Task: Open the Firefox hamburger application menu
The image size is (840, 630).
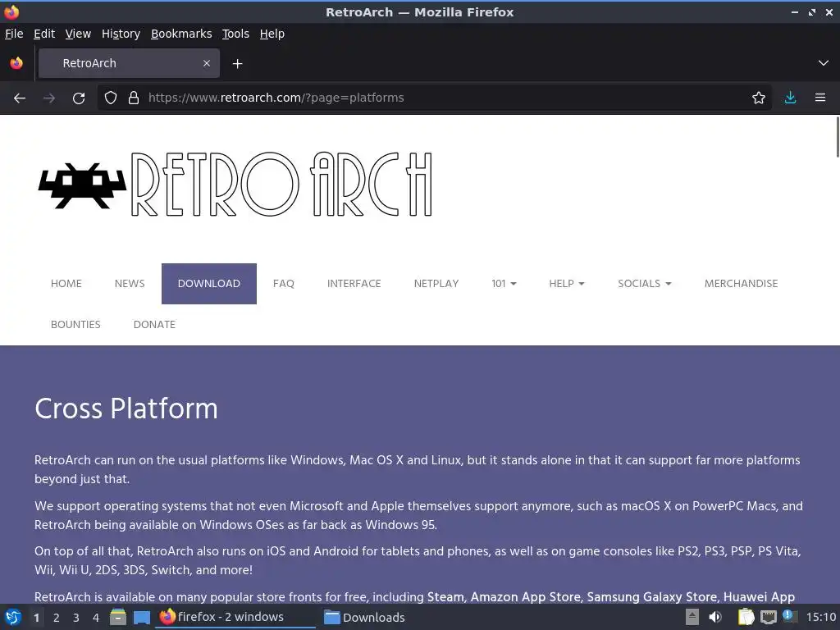Action: [x=820, y=98]
